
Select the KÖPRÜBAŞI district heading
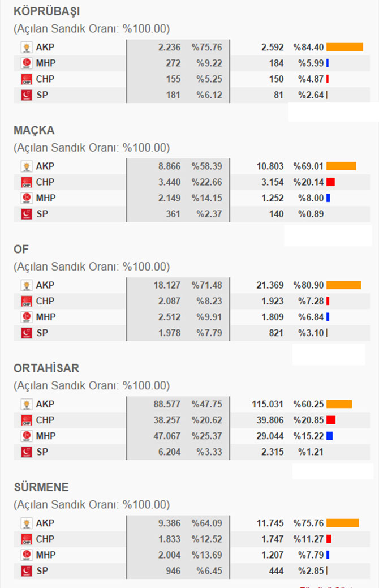point(47,11)
